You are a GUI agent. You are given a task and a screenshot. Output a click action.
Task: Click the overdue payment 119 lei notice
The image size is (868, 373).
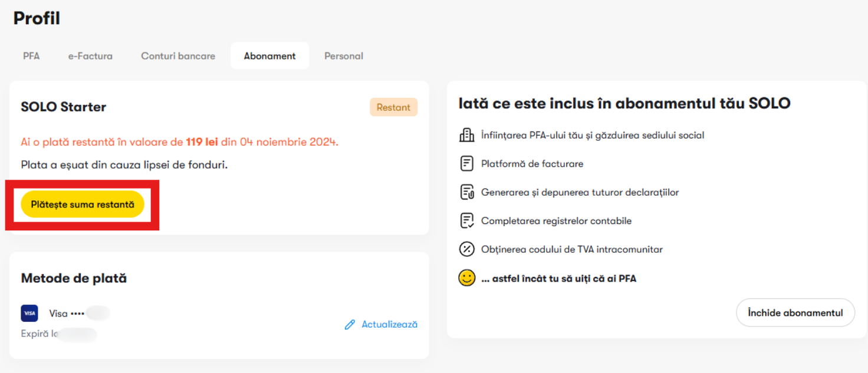pyautogui.click(x=179, y=142)
